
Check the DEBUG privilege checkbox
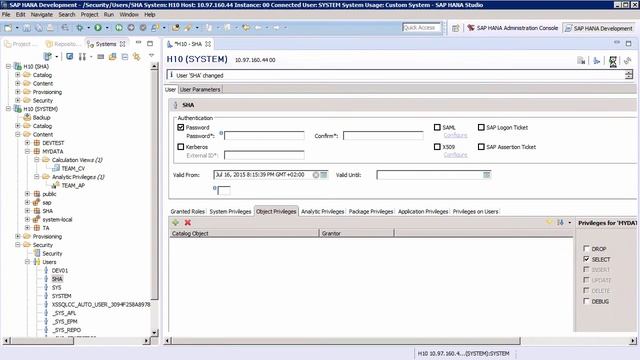(587, 301)
